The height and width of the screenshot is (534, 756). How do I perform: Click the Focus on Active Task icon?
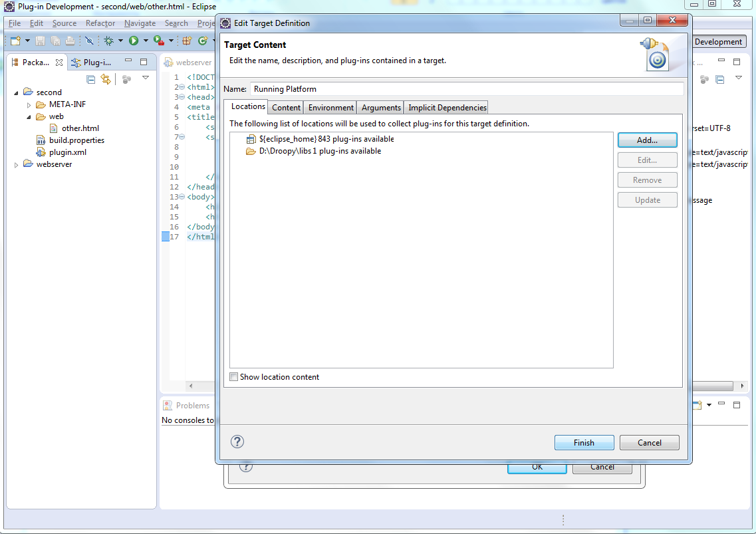tap(127, 79)
